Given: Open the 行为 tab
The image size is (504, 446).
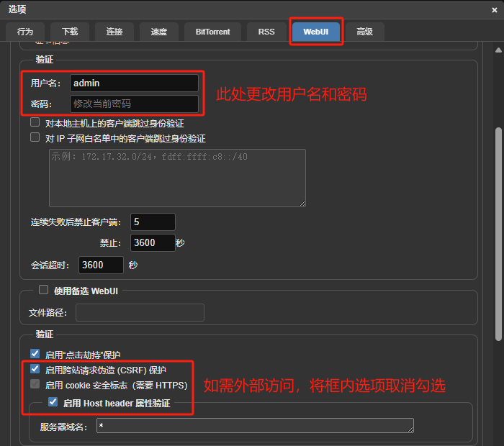Looking at the screenshot, I should (x=25, y=32).
